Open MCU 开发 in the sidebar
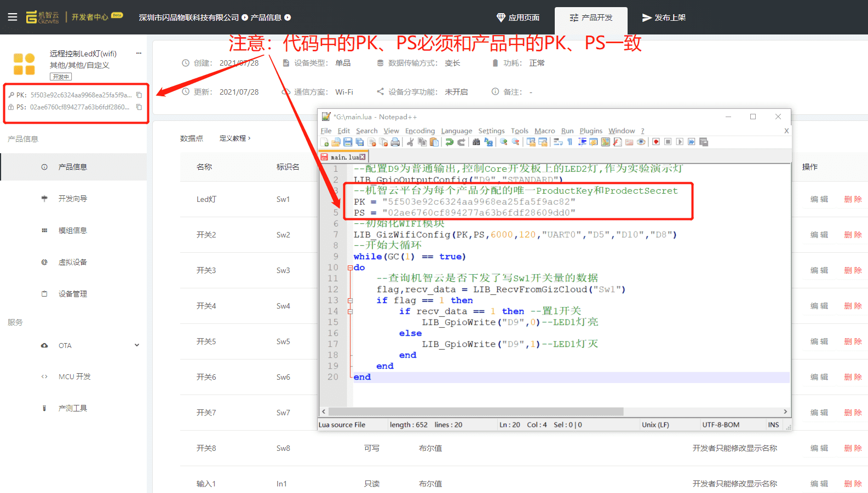 (73, 376)
